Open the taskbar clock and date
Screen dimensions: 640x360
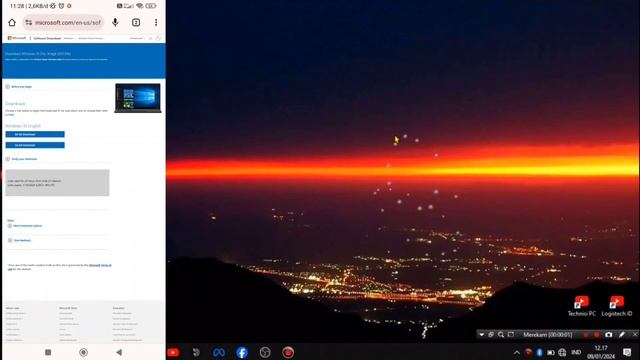point(601,352)
